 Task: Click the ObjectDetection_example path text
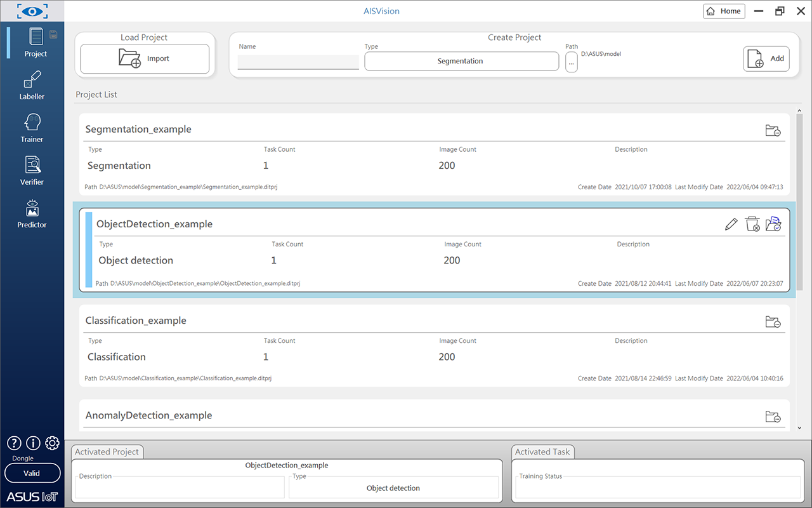tap(205, 283)
